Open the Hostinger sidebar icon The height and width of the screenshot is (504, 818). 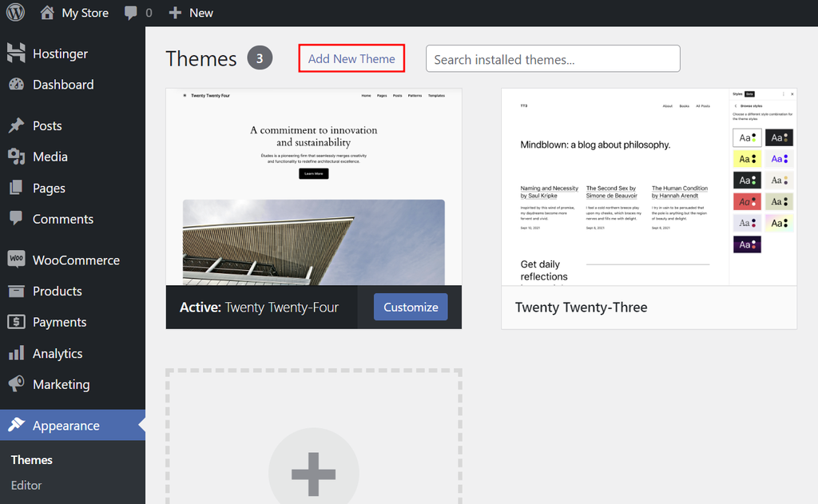coord(16,53)
